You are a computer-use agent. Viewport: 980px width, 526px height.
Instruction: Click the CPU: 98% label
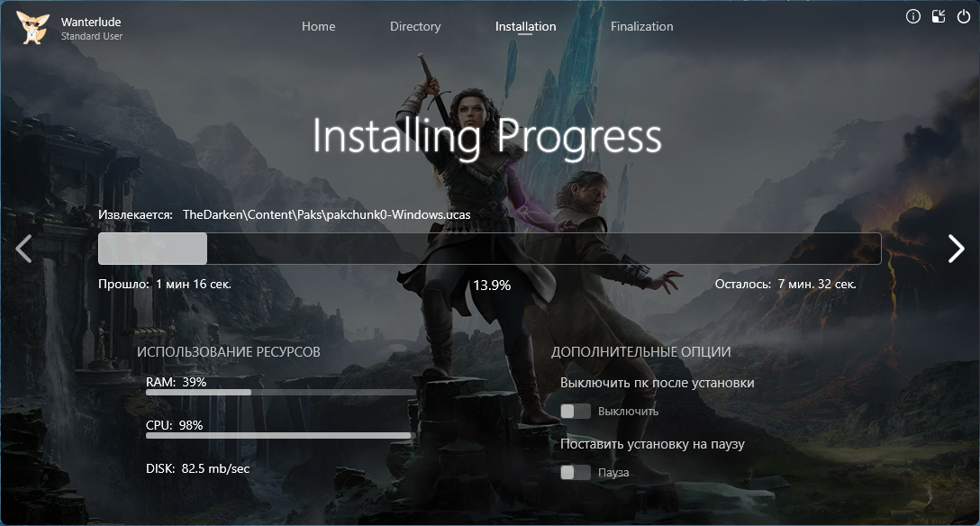pos(175,425)
